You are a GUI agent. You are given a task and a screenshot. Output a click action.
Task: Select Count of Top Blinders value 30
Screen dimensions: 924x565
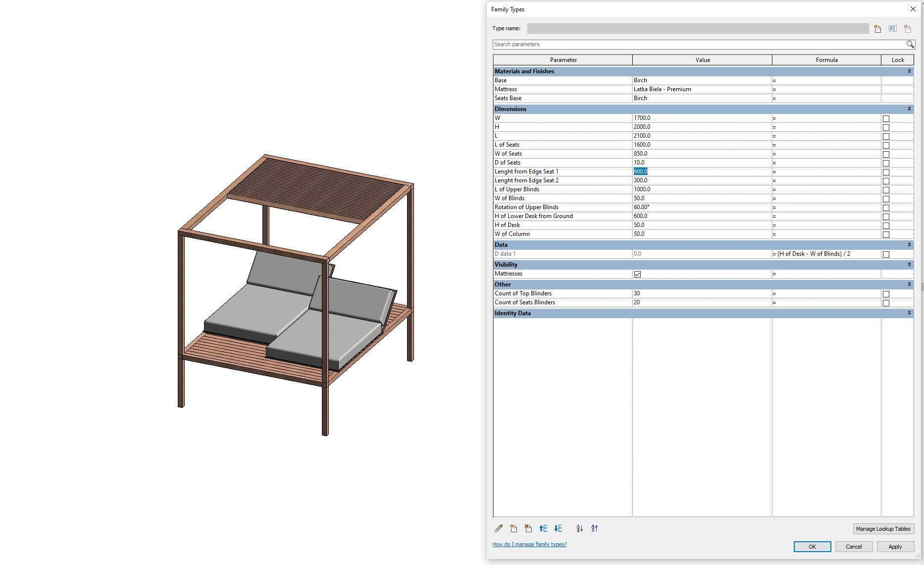tap(702, 293)
